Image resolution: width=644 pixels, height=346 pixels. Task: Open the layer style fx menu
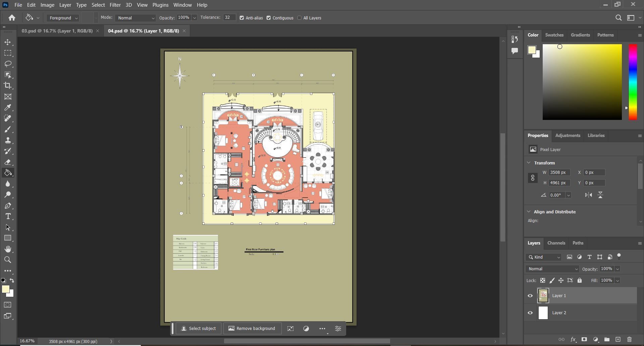[573, 339]
